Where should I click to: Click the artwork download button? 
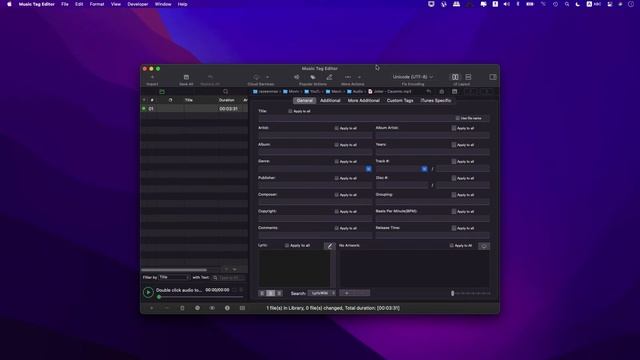pyautogui.click(x=484, y=246)
